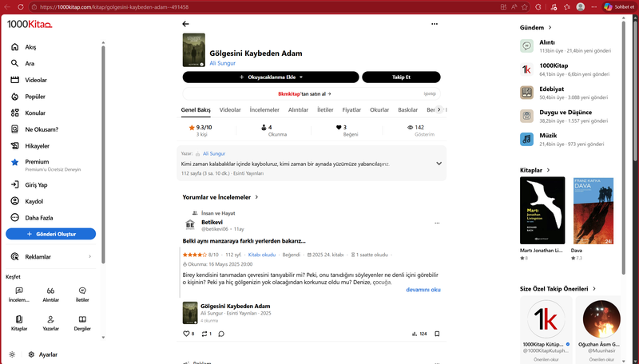Open Ne Okusam? recommendations
The image size is (639, 364).
click(34, 129)
